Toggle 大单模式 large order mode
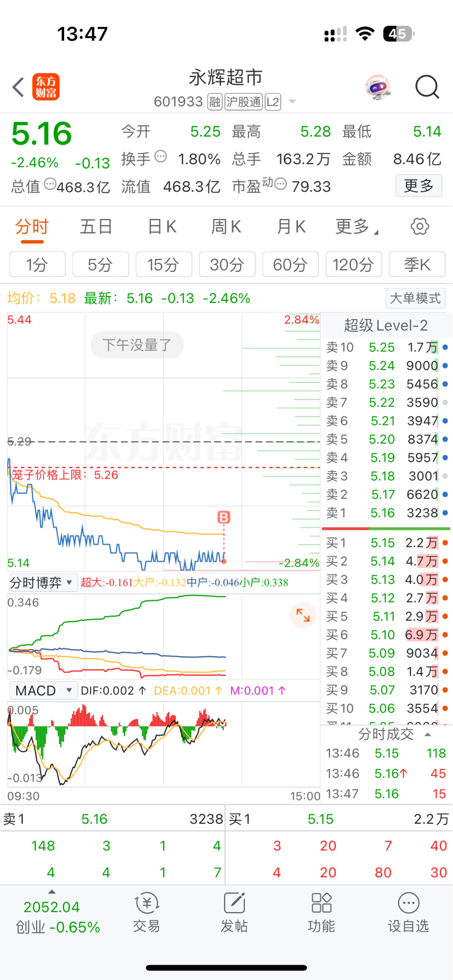The width and height of the screenshot is (453, 980). pyautogui.click(x=415, y=298)
